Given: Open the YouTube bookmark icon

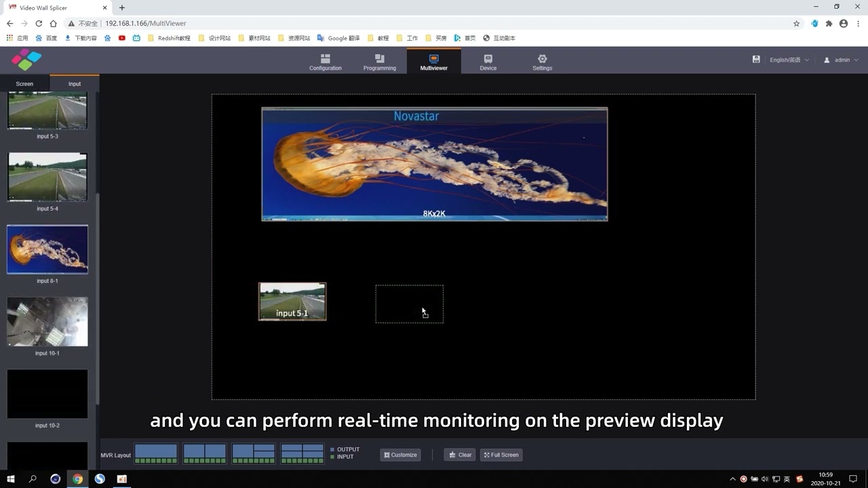Looking at the screenshot, I should (122, 38).
